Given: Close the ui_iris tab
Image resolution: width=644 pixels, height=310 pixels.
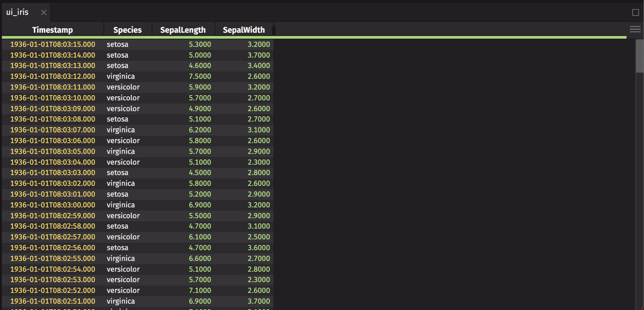Looking at the screenshot, I should [x=44, y=13].
